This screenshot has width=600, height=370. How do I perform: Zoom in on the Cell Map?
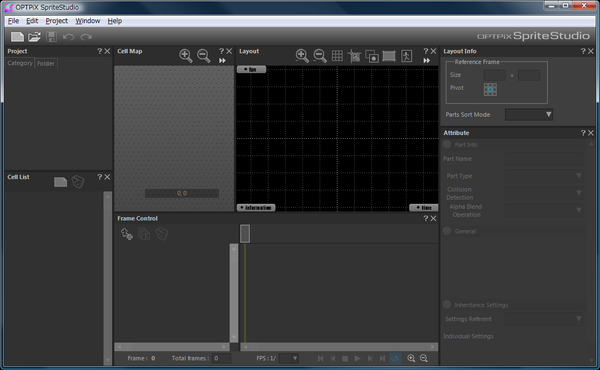tap(186, 56)
